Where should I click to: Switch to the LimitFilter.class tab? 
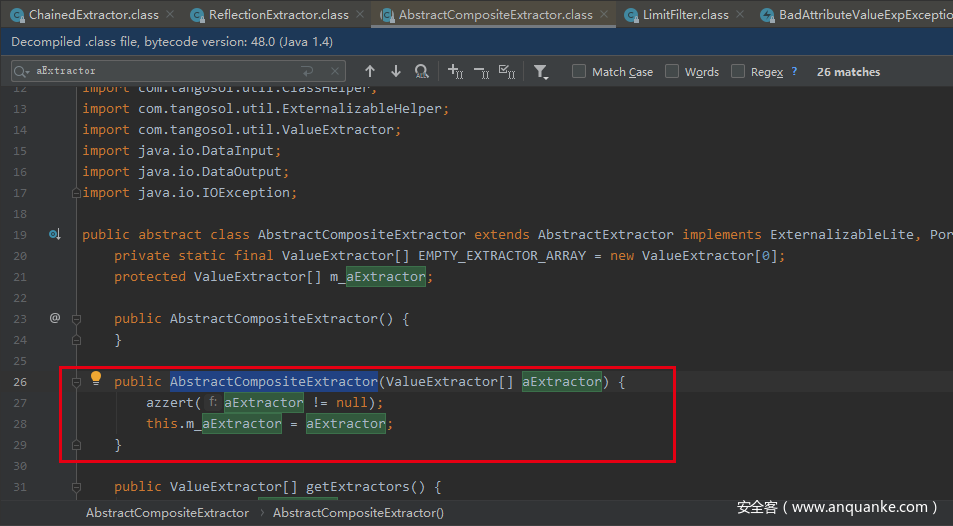coord(684,15)
